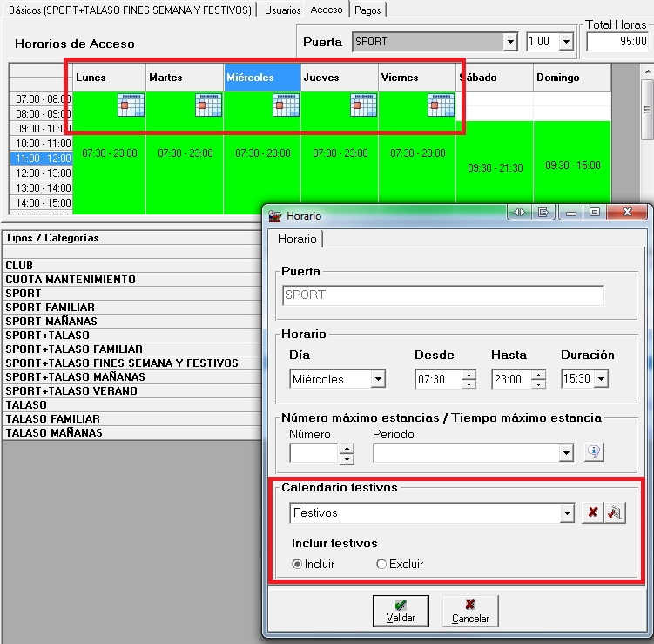The width and height of the screenshot is (654, 644).
Task: Select TALASO FAMILIAR category
Action: (131, 418)
